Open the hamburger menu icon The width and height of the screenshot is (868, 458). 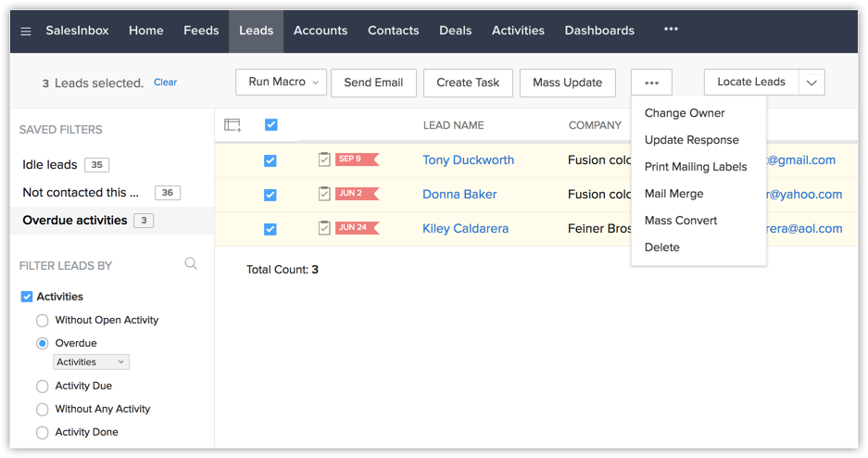(26, 32)
